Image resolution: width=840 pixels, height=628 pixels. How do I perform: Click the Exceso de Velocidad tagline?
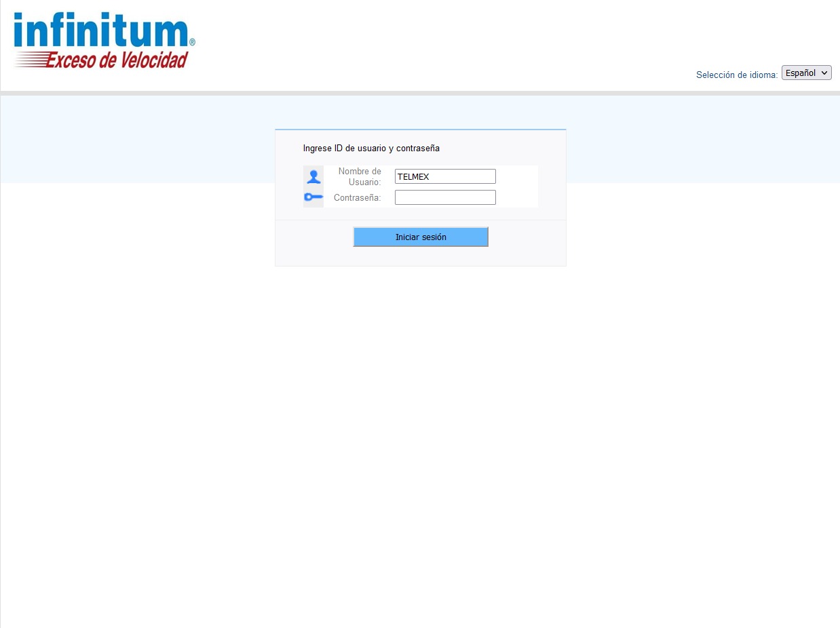tap(116, 61)
